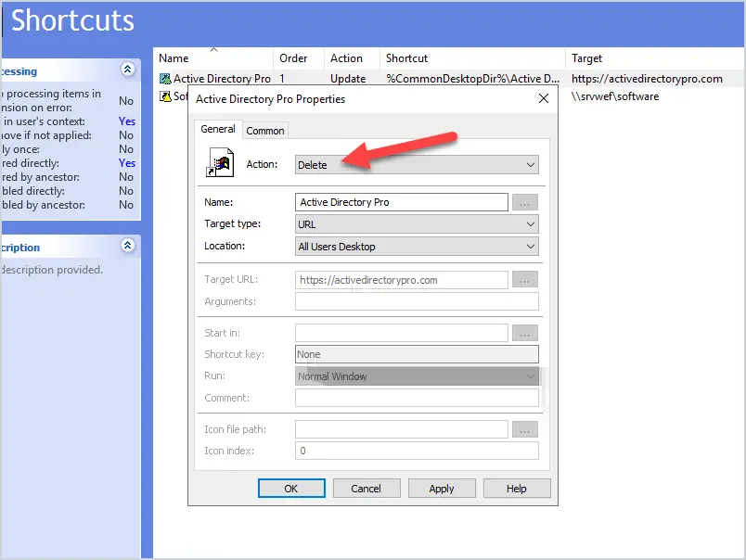Click the Software shortcut row warning icon
Screen dimensions: 746x560
click(x=165, y=96)
